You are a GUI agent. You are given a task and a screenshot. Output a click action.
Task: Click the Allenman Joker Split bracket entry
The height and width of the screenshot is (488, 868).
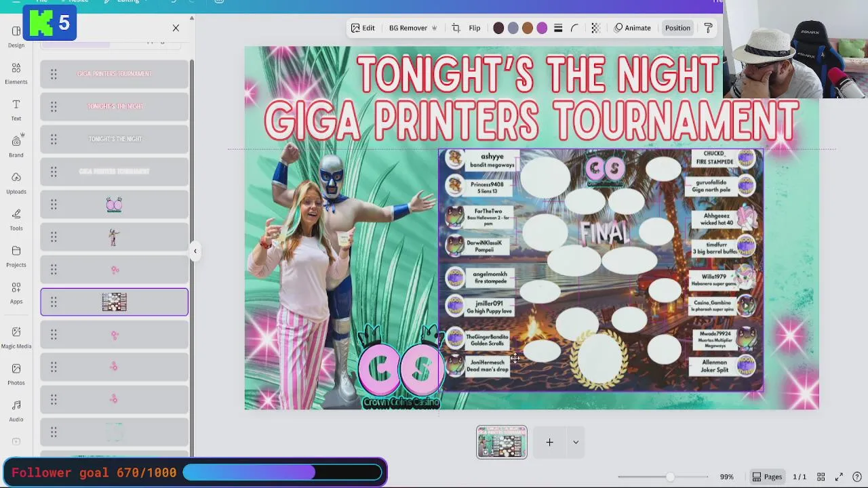723,366
